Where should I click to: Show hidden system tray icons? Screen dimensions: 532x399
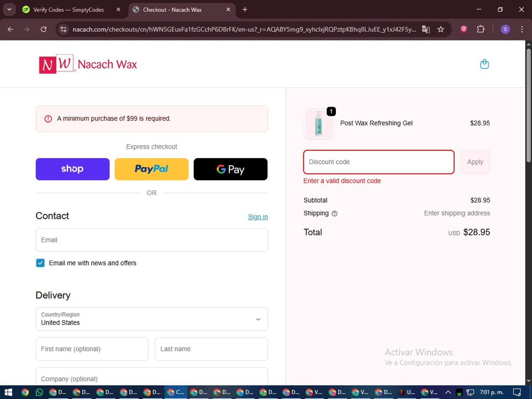pyautogui.click(x=448, y=392)
